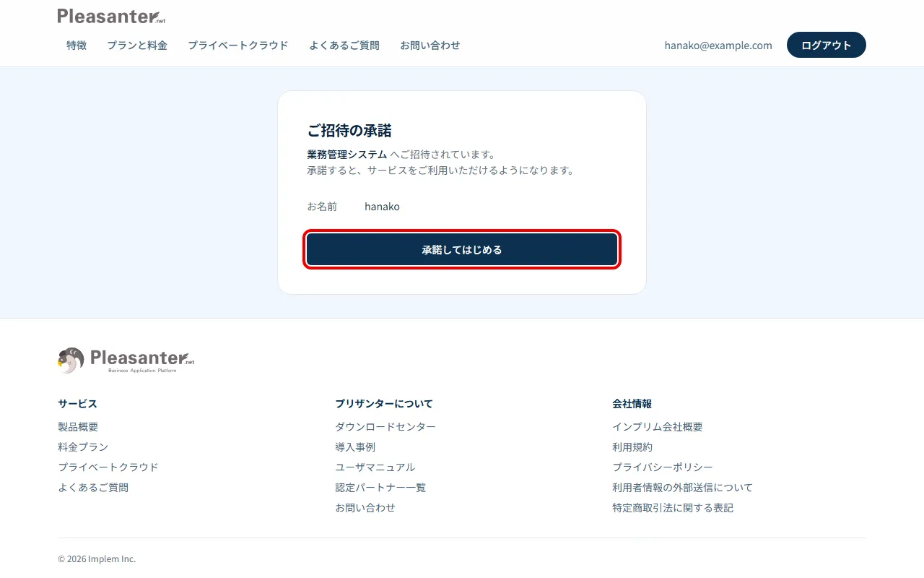Viewport: 924px width, 578px height.
Task: Click the hanako name value in the card
Action: (x=382, y=207)
